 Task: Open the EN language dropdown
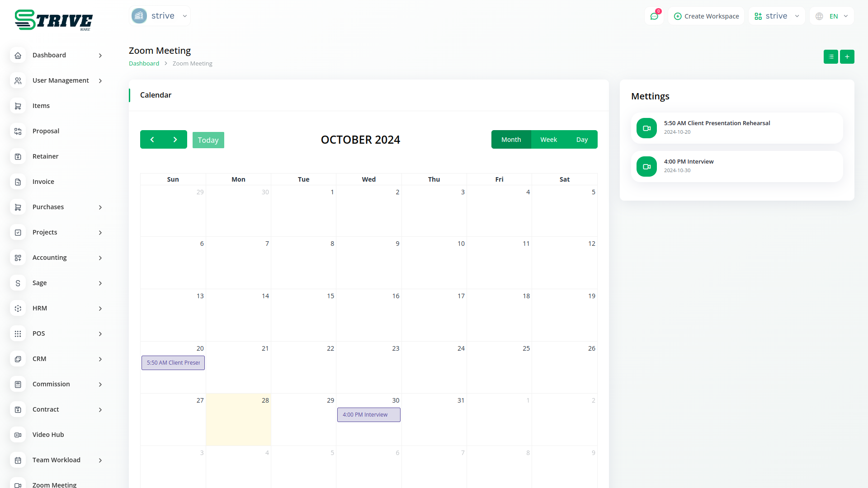(x=832, y=16)
